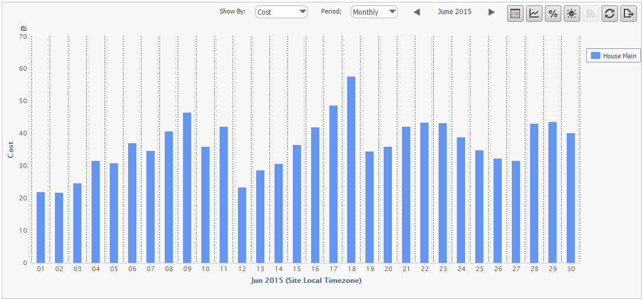
Task: Click the percentage display icon
Action: tap(553, 14)
